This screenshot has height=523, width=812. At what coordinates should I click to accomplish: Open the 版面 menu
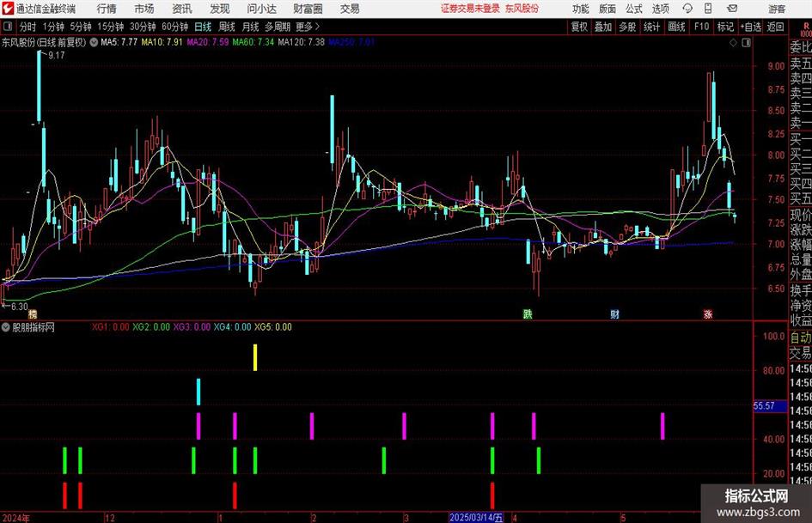[x=607, y=9]
